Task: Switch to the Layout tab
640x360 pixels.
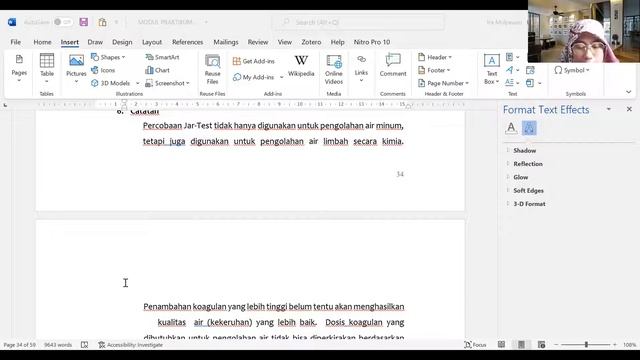Action: click(152, 42)
